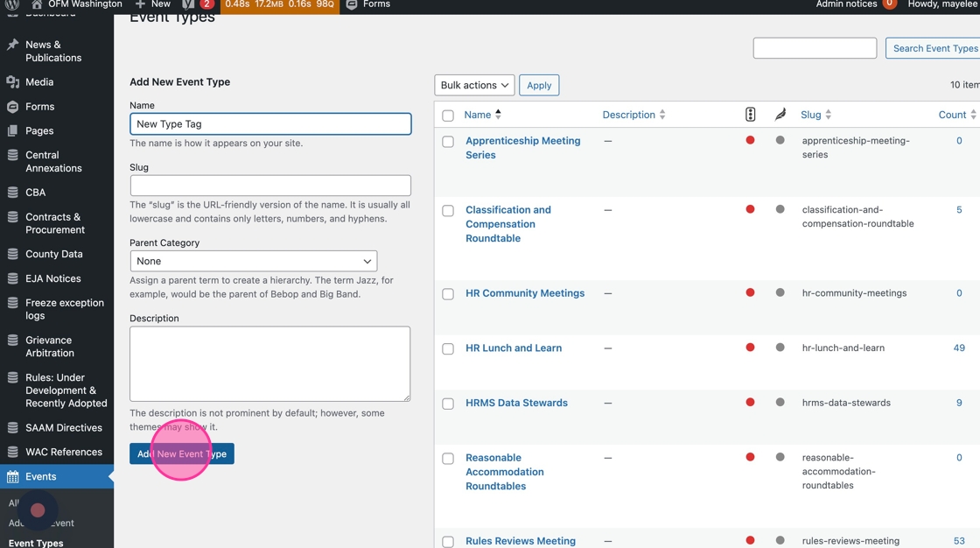Click the Pages icon in sidebar
Image resolution: width=980 pixels, height=548 pixels.
point(12,130)
